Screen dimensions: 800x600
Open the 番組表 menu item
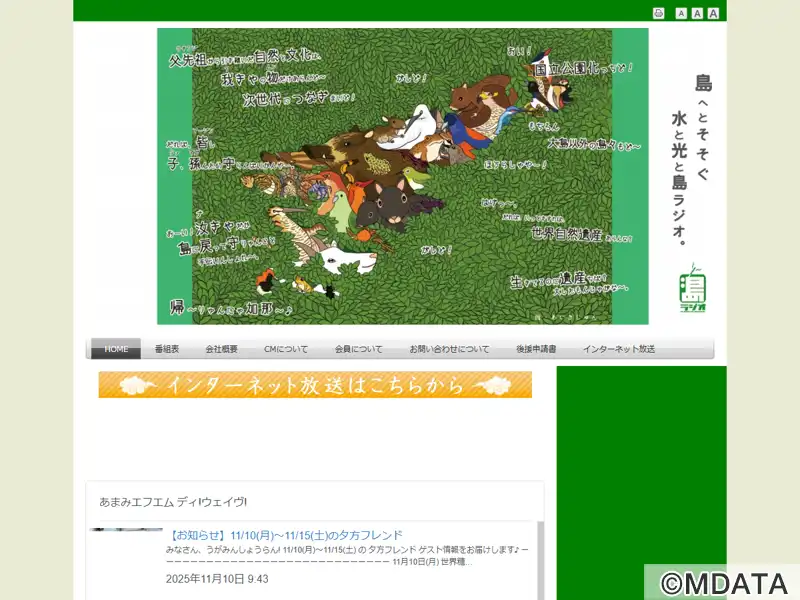click(166, 349)
